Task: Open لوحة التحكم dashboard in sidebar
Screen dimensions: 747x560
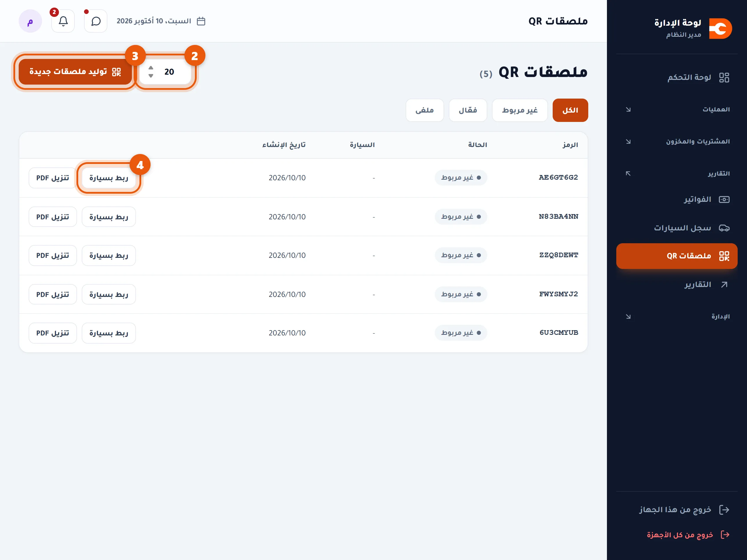Action: coord(677,78)
